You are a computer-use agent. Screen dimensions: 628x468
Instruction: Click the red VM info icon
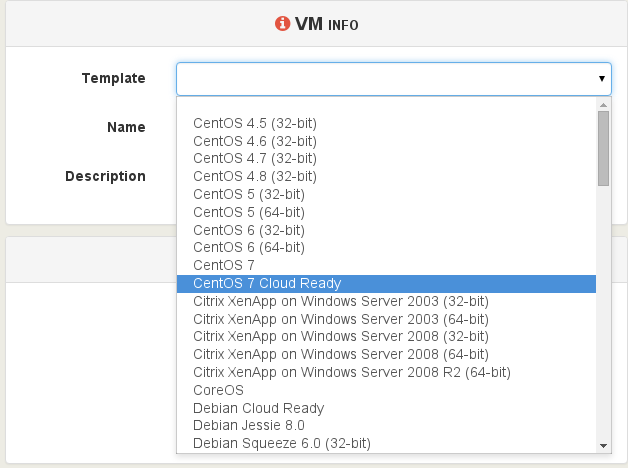[x=282, y=24]
